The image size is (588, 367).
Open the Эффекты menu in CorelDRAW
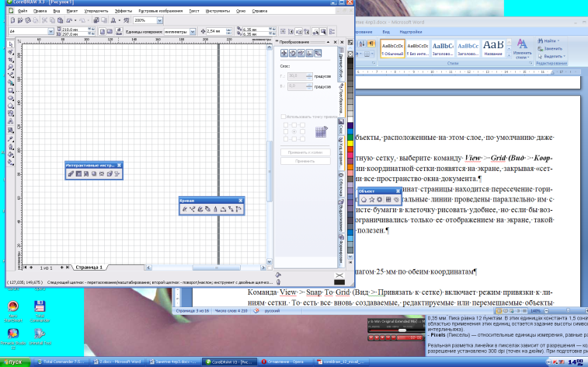click(123, 11)
